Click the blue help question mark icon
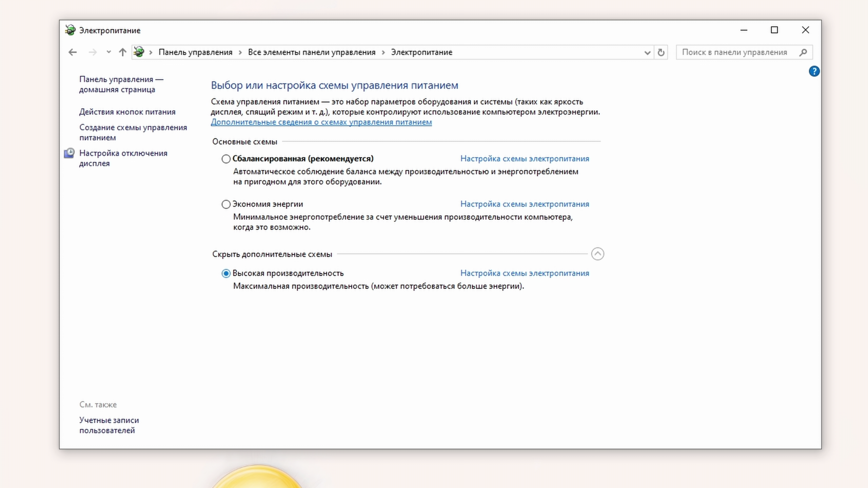Viewport: 868px width, 488px height. tap(814, 71)
